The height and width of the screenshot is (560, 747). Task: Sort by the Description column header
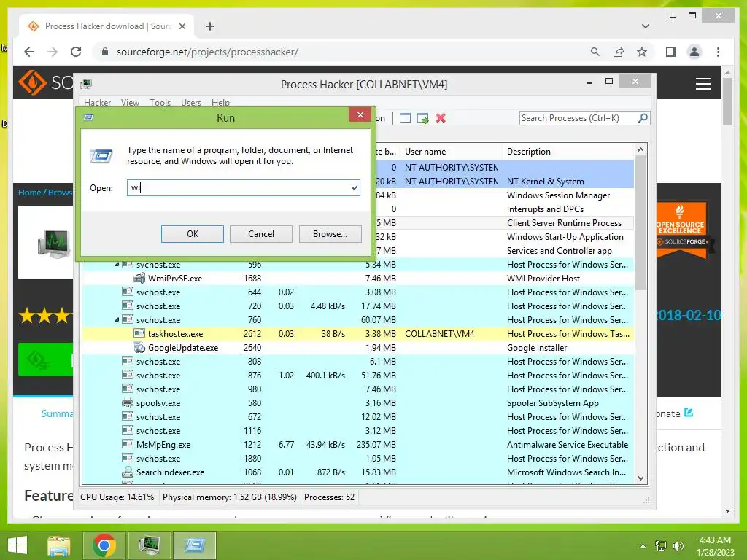(569, 152)
